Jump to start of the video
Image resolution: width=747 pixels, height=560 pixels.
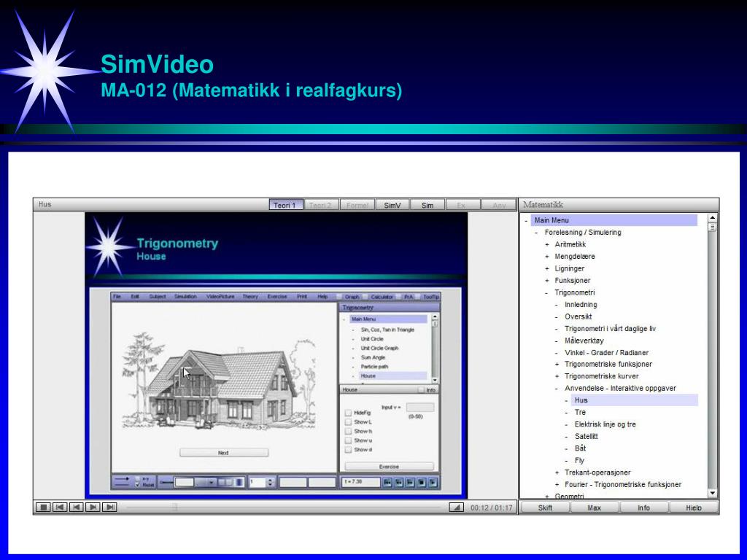60,507
